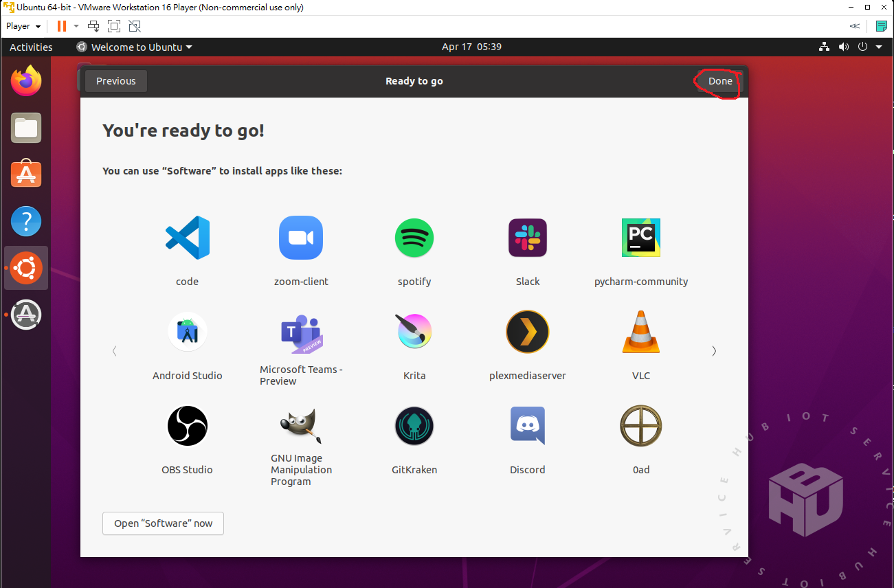Click the VMware Workstation window title text
894x588 pixels.
[x=160, y=8]
